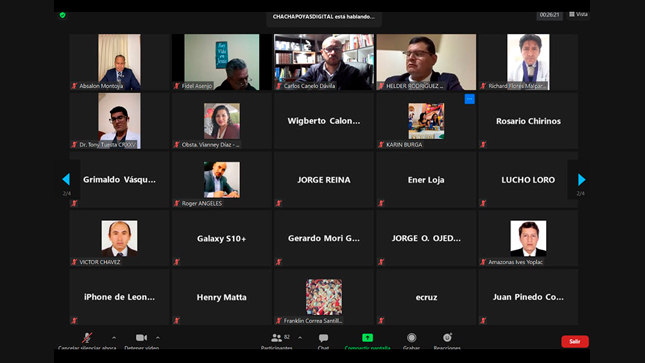Expand audio options arrow beside microphone

point(114,337)
